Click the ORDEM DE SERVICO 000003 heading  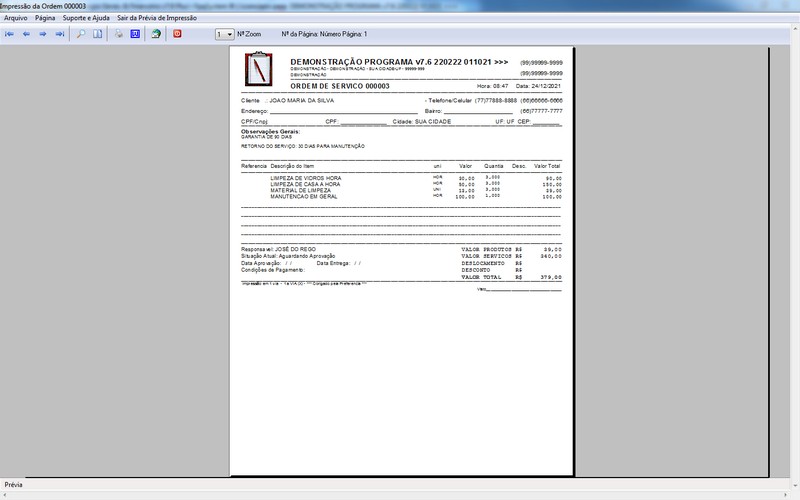(340, 86)
